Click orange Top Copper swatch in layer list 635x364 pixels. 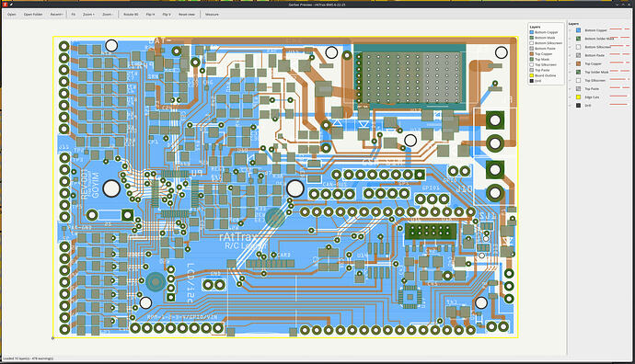click(578, 63)
